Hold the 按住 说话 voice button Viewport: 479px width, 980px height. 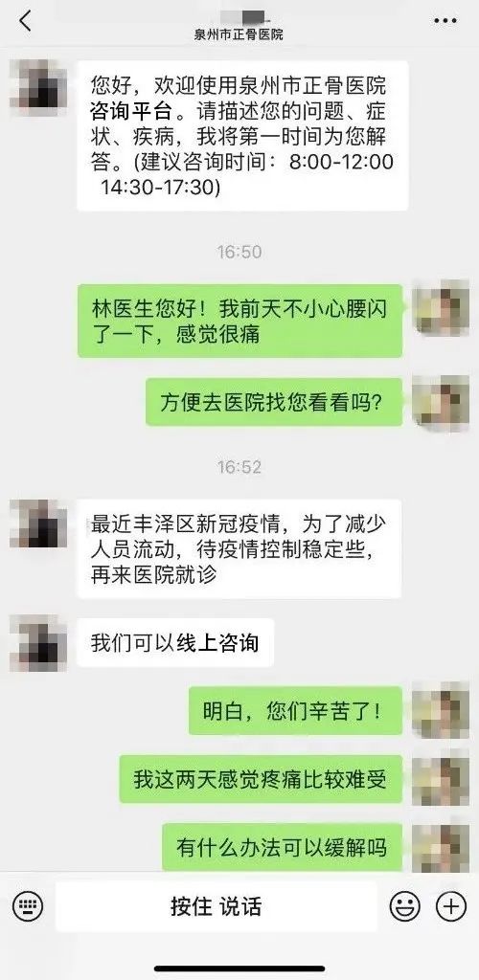[217, 906]
